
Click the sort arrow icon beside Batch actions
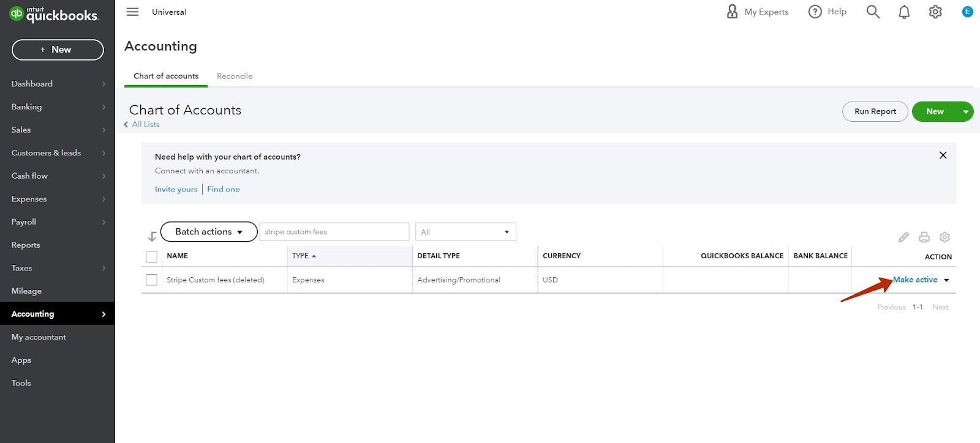point(152,236)
